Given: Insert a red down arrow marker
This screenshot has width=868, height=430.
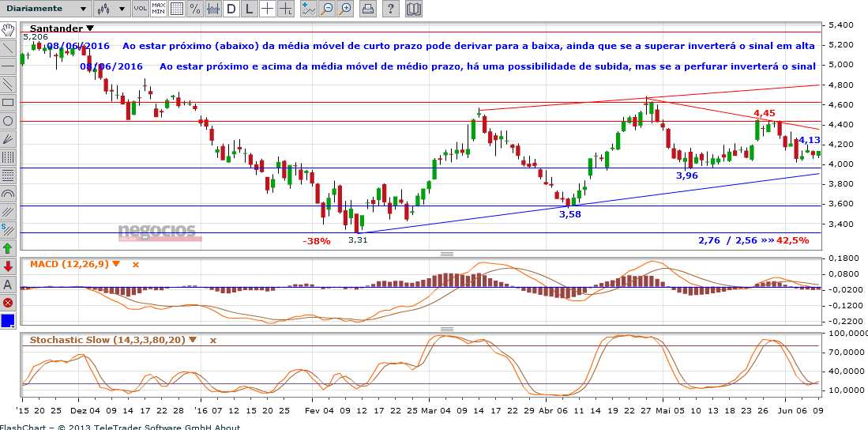Looking at the screenshot, I should [x=9, y=266].
